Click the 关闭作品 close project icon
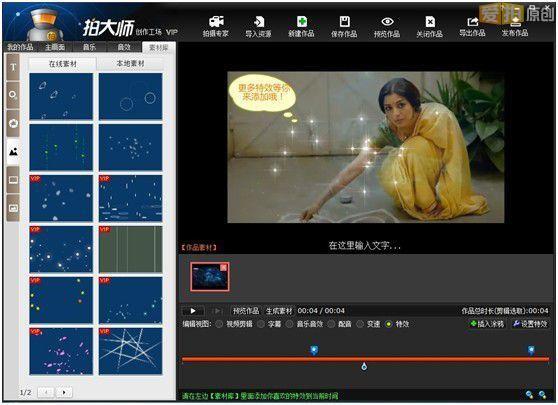The image size is (558, 405). (430, 21)
